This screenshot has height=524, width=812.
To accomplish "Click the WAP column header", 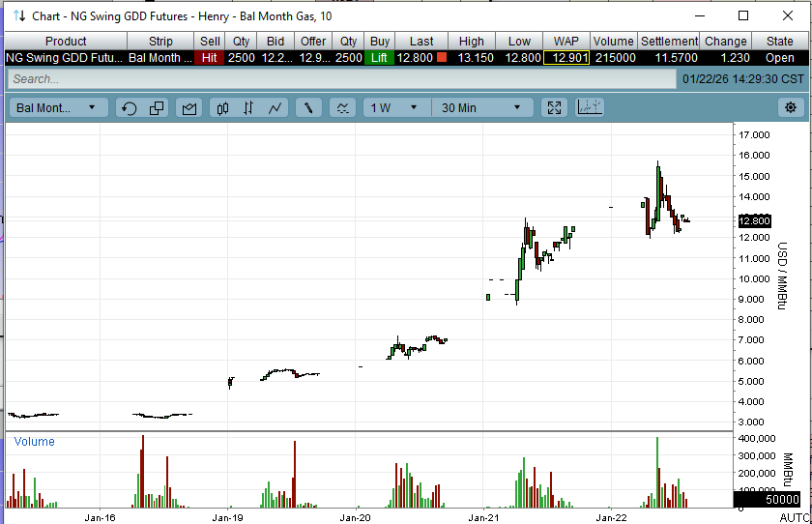I will [x=566, y=41].
